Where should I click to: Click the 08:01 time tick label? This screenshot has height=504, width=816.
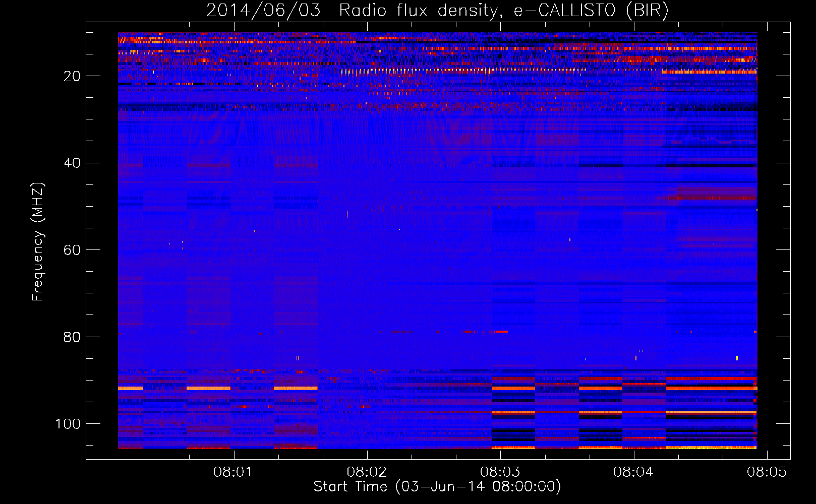(233, 472)
